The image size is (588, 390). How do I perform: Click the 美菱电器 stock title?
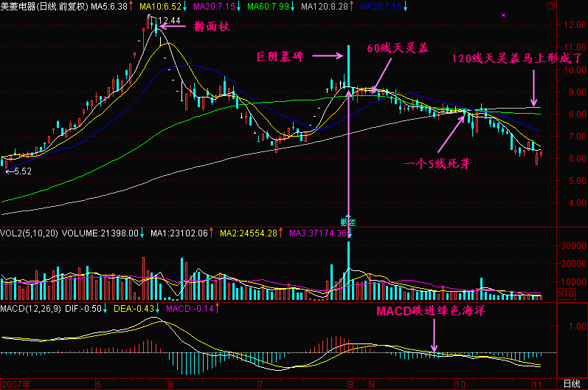point(19,6)
